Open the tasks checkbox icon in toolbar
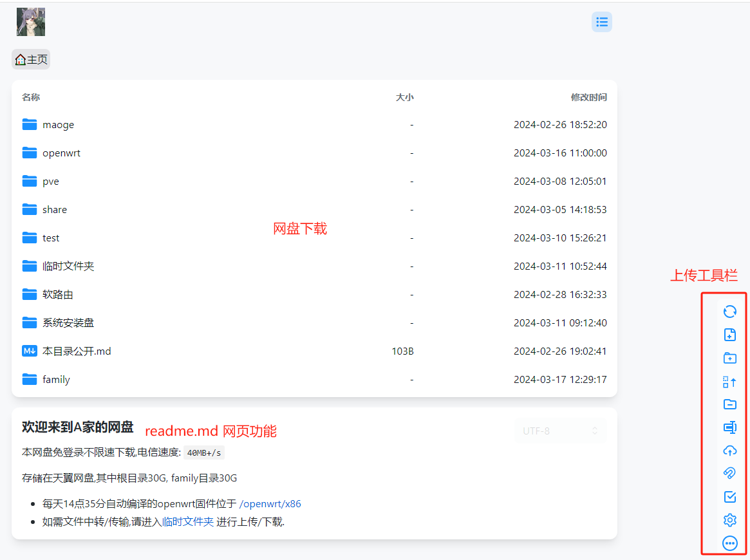Screen dimensions: 750x560 click(730, 496)
